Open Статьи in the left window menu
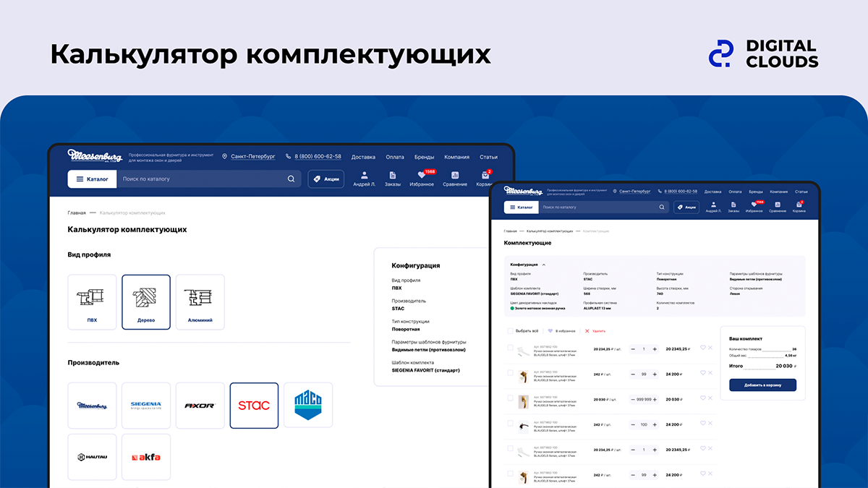The image size is (868, 488). point(488,157)
